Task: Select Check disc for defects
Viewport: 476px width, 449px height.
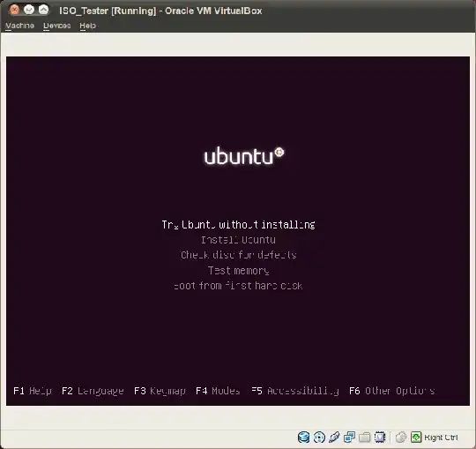Action: [x=238, y=255]
